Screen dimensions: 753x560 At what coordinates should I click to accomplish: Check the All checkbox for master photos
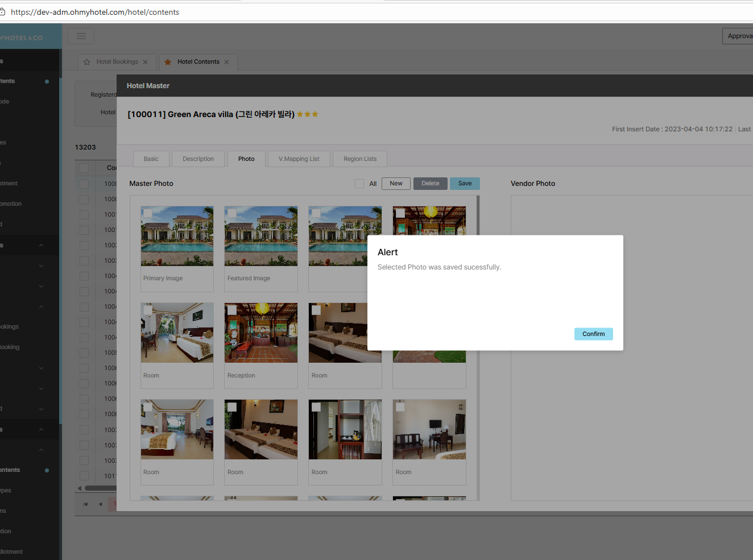coord(359,184)
